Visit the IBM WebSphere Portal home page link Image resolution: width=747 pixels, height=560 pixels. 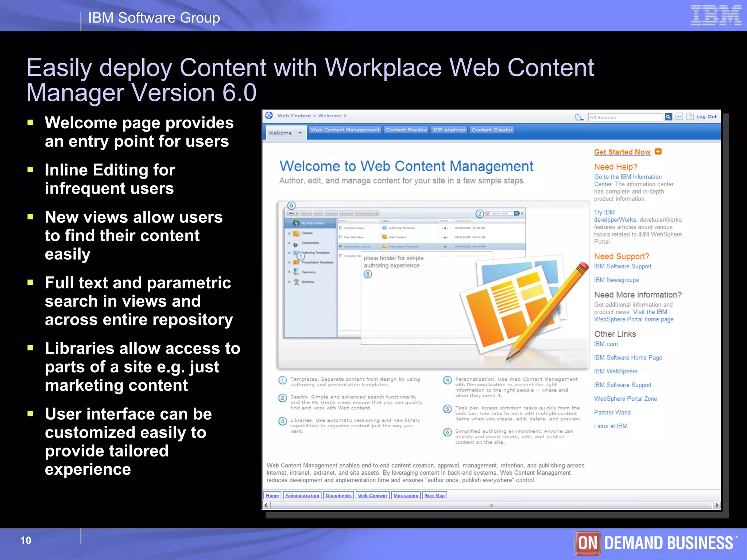pyautogui.click(x=634, y=316)
